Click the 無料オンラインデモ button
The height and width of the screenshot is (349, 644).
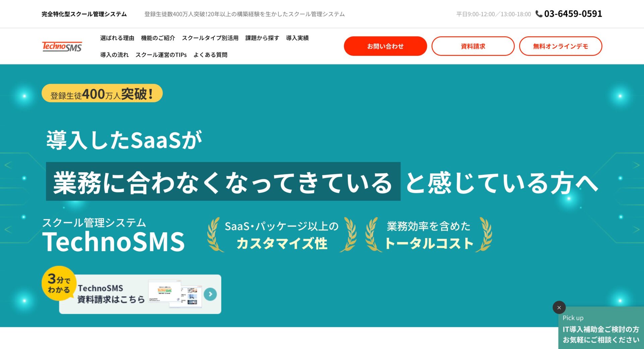560,46
